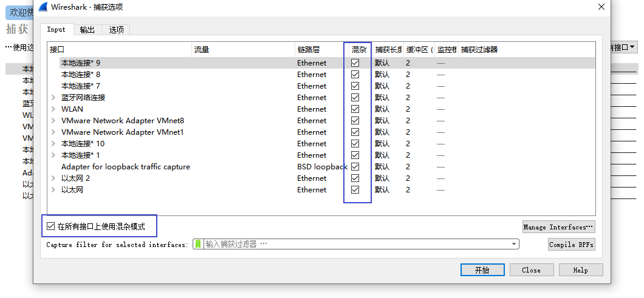Expand VMware Network Adapter VMnet8 row
The image size is (644, 298).
pos(53,120)
